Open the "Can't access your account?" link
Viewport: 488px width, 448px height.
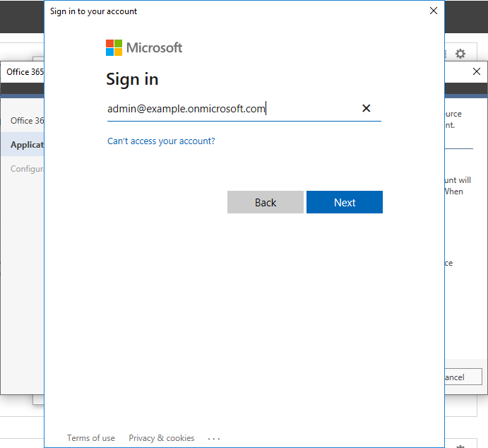(x=161, y=141)
